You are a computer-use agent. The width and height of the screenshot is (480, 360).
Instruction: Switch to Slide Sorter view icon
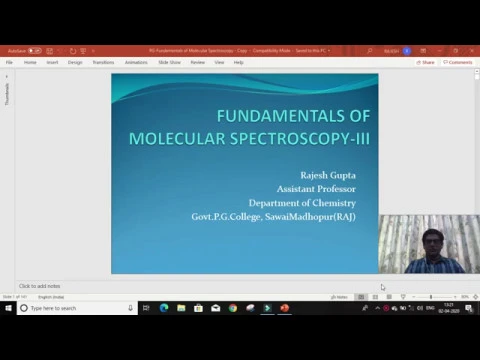[375, 297]
